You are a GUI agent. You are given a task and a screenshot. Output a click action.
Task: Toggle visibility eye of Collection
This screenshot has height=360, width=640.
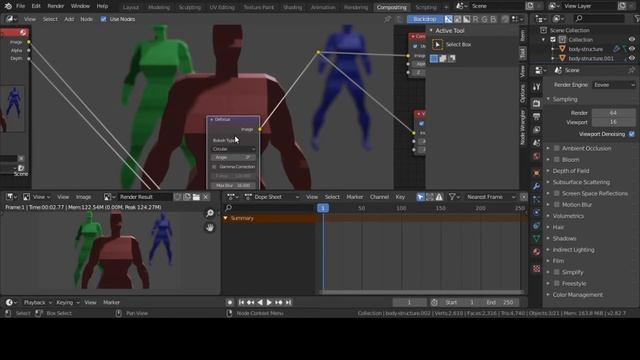(632, 40)
